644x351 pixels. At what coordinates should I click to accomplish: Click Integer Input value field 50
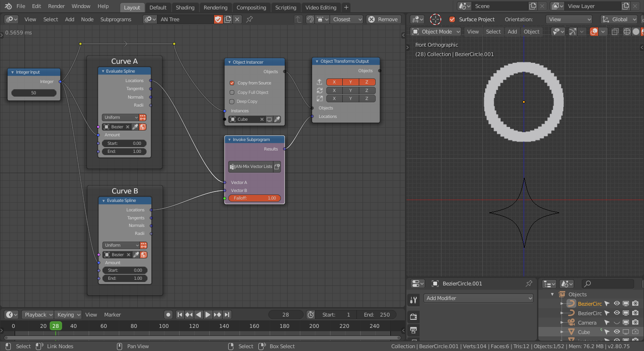(34, 93)
